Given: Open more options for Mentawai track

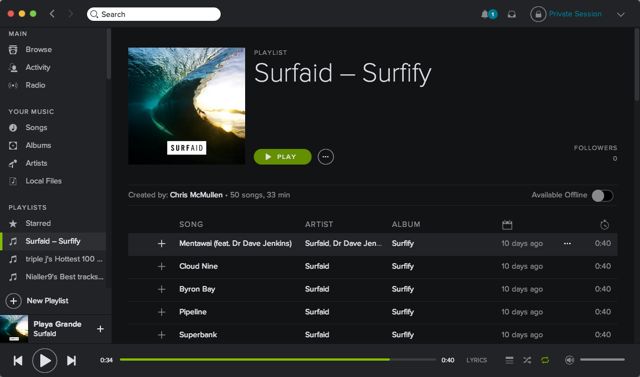Looking at the screenshot, I should 567,244.
